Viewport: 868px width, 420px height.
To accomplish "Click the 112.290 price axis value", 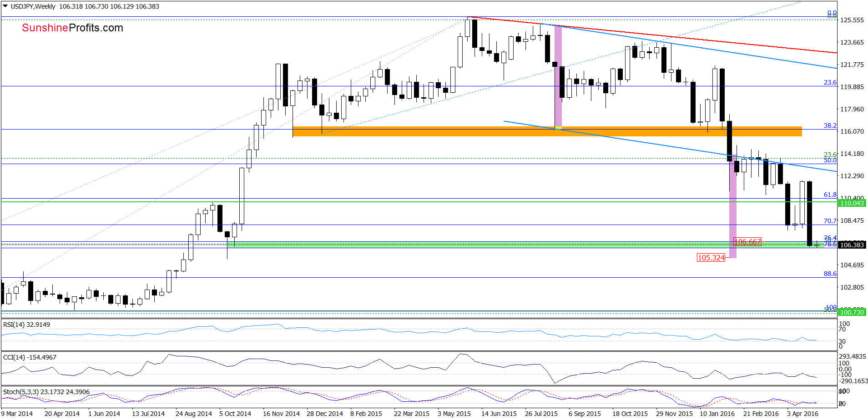I will (x=852, y=176).
